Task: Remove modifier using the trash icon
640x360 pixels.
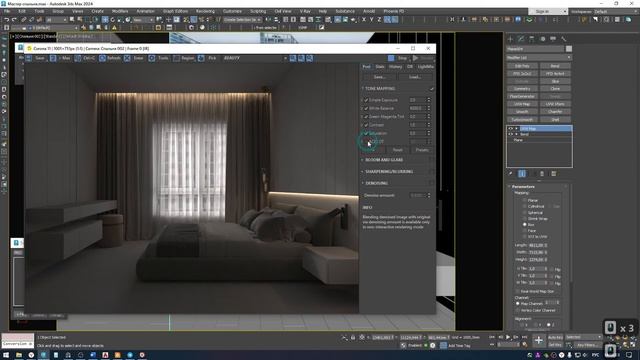Action: point(542,174)
